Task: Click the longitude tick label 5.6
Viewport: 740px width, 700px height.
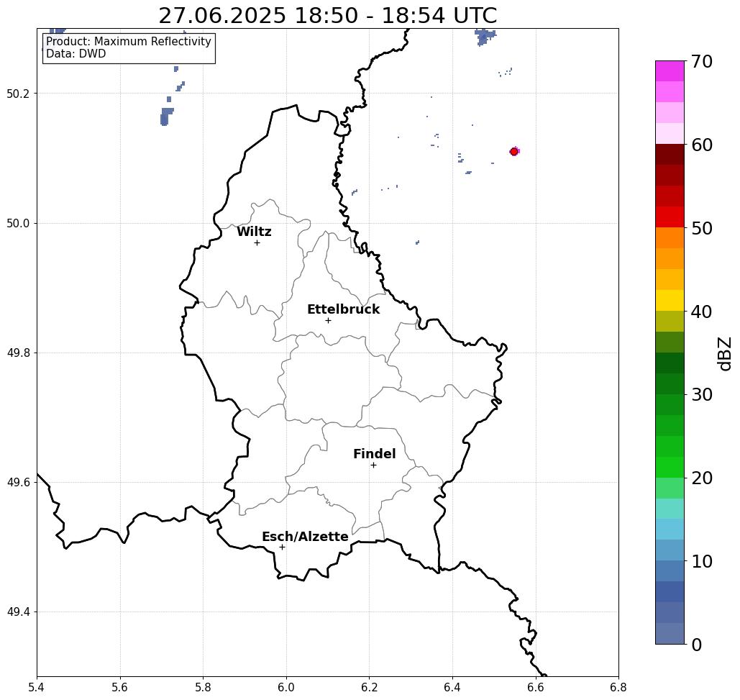Action: 120,687
